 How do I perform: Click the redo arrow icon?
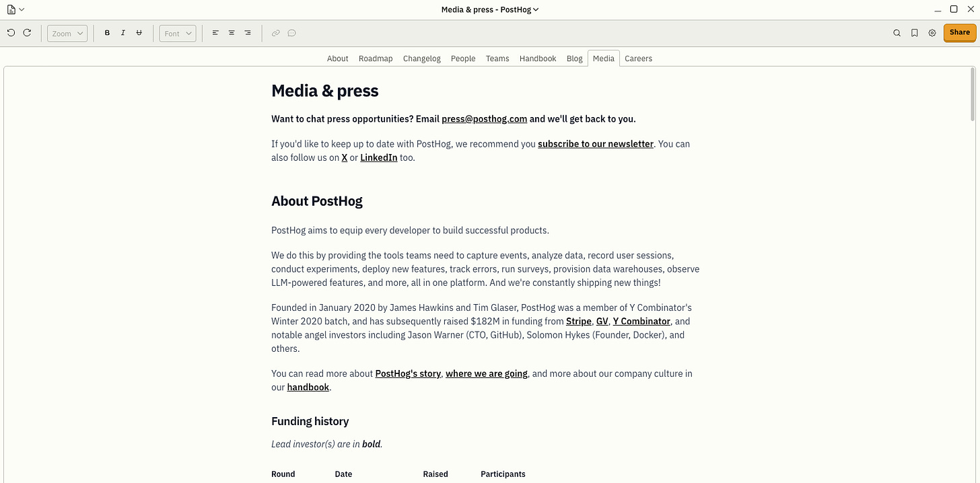pos(27,32)
